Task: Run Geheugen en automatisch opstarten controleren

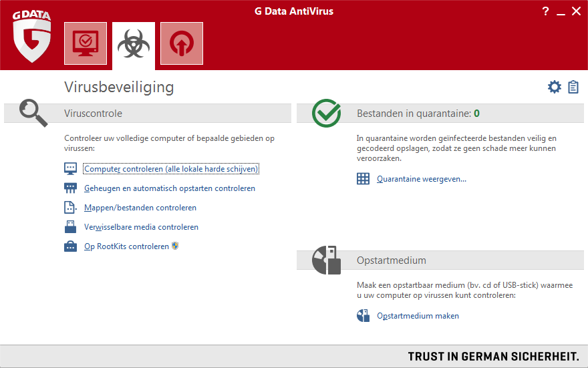Action: click(170, 188)
